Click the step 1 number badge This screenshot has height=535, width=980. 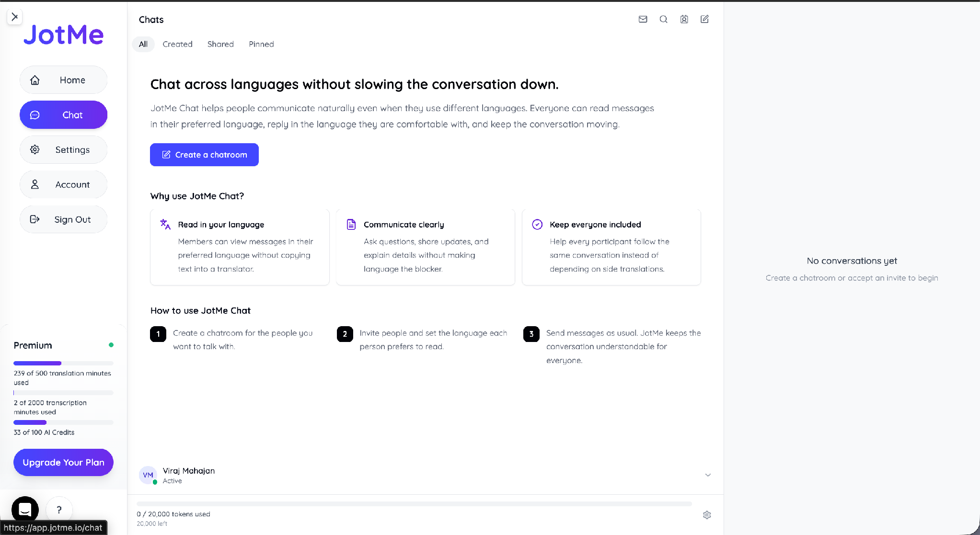pyautogui.click(x=158, y=334)
